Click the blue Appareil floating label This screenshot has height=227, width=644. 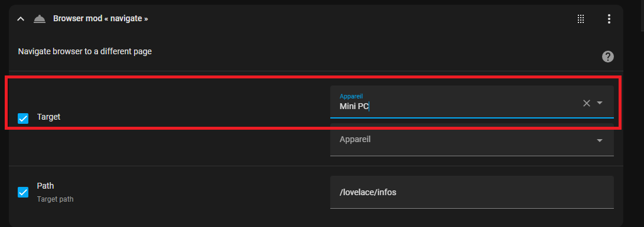coord(351,97)
